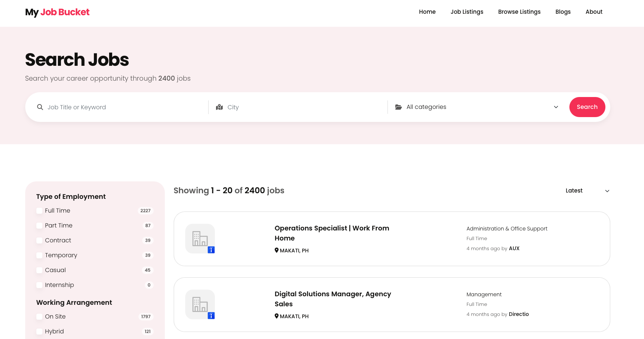Expand the Latest sort dropdown
The width and height of the screenshot is (644, 339).
pos(587,191)
